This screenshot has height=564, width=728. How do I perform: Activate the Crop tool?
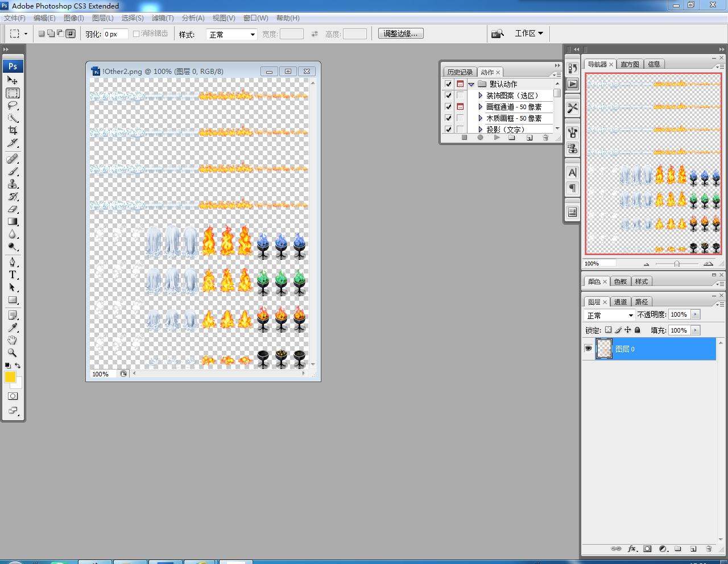point(13,130)
